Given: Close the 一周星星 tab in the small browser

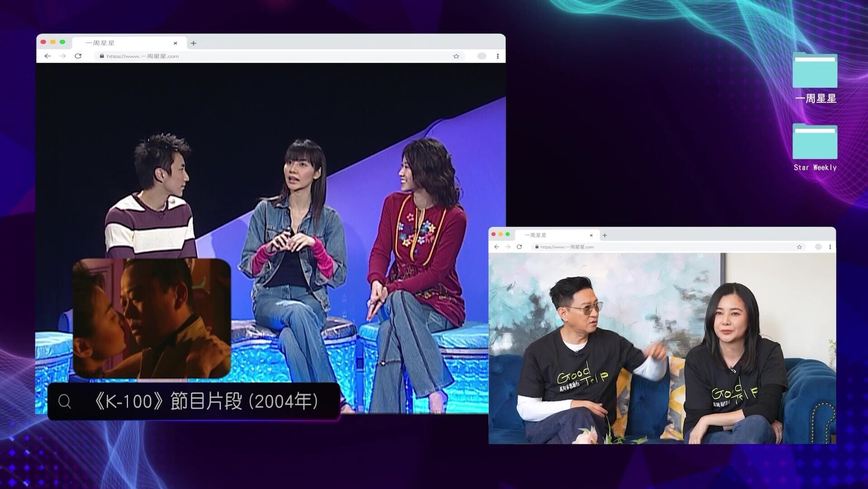Looking at the screenshot, I should click(591, 235).
